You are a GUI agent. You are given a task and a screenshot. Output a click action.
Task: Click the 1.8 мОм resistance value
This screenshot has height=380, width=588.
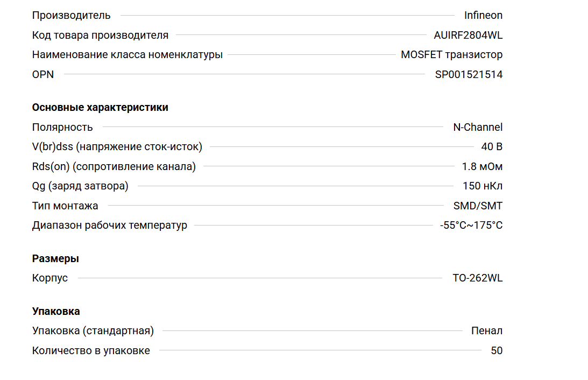tap(482, 167)
